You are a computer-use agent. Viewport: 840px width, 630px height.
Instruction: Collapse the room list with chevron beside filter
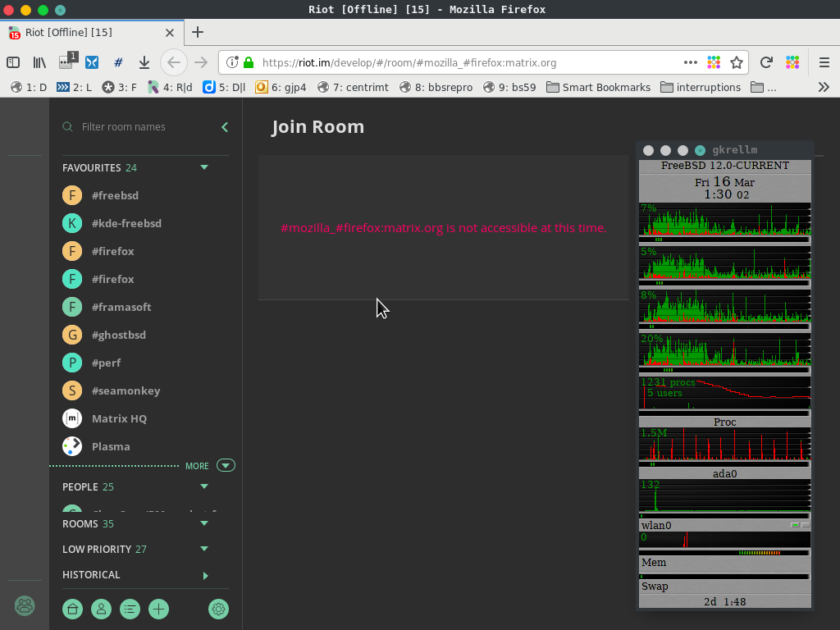click(x=224, y=127)
